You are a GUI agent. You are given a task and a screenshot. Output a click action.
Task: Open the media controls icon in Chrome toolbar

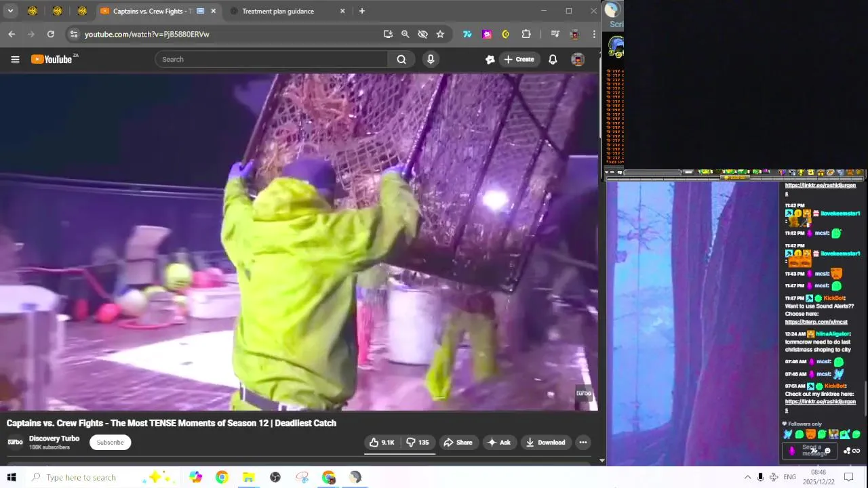click(555, 34)
